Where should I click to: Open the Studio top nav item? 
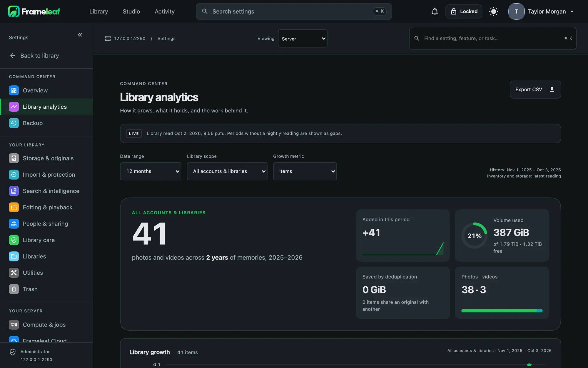coord(131,11)
